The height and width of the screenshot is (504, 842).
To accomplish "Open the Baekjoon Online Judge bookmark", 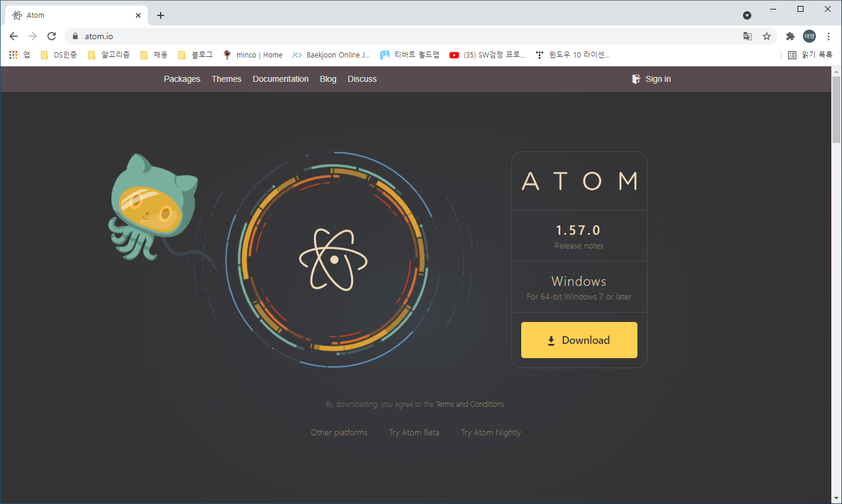I will tap(331, 55).
